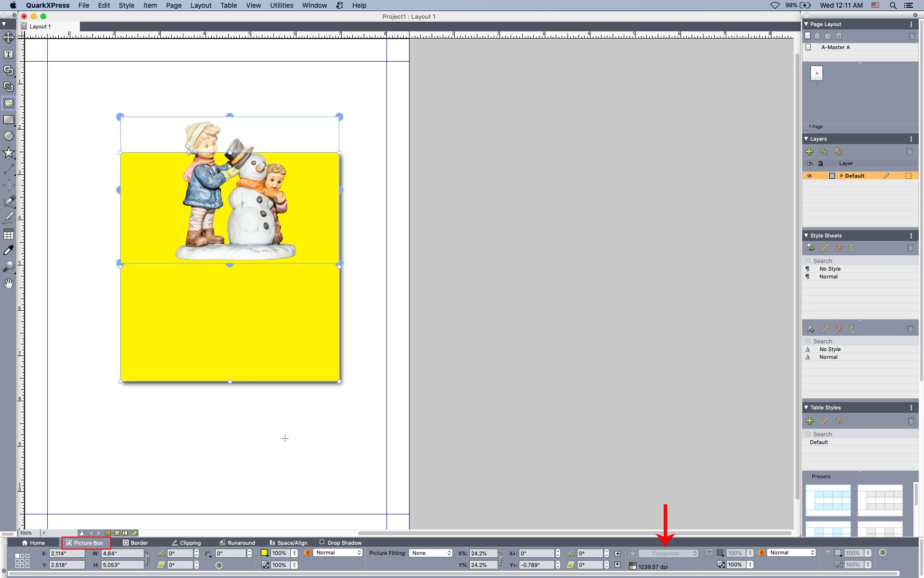The width and height of the screenshot is (924, 578).
Task: Collapse the Style Sheets panel
Action: (806, 236)
